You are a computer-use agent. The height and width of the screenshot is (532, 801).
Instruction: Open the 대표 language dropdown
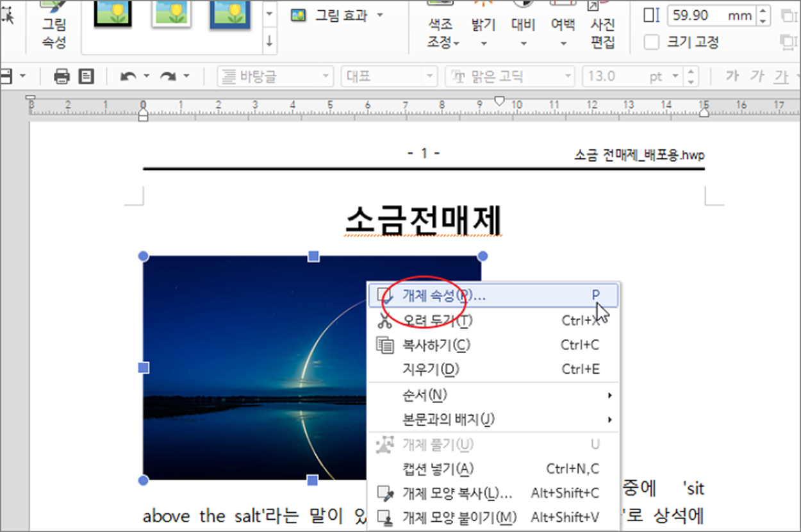pos(389,77)
